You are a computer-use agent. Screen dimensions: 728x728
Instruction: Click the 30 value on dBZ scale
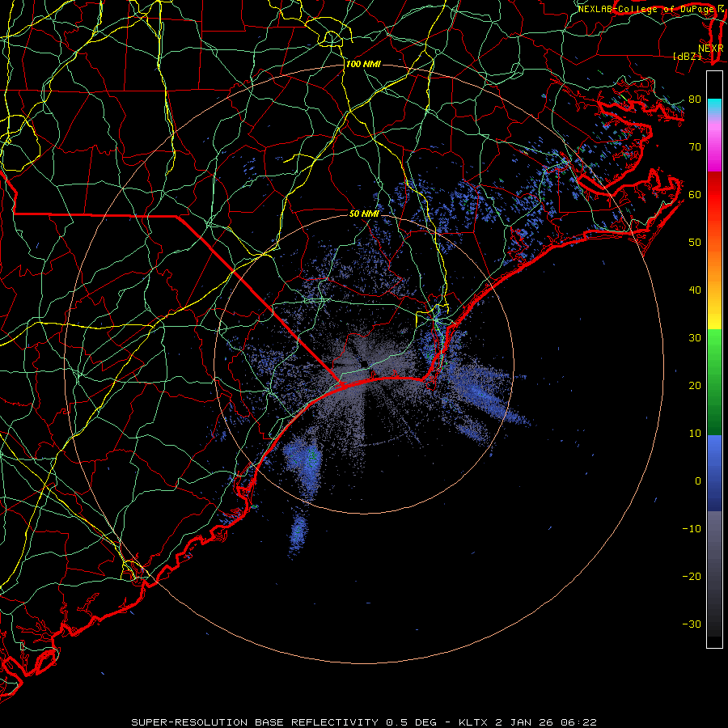[x=695, y=338]
